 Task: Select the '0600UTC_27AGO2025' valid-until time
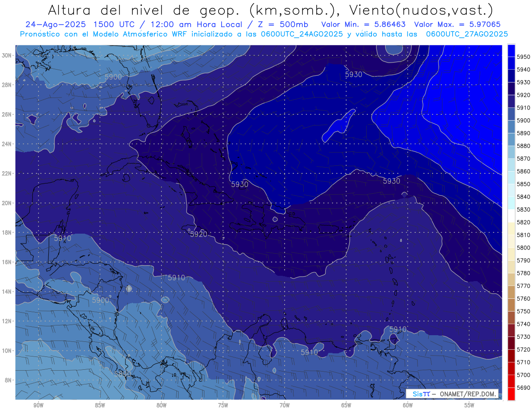pyautogui.click(x=467, y=34)
